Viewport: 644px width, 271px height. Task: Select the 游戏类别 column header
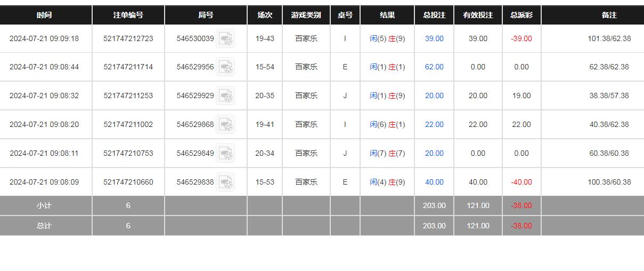[306, 15]
